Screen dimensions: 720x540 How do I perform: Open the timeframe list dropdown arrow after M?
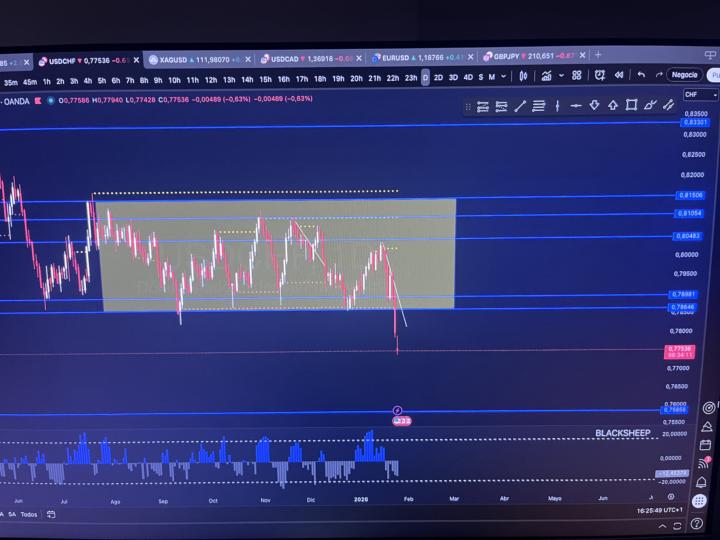click(x=504, y=76)
